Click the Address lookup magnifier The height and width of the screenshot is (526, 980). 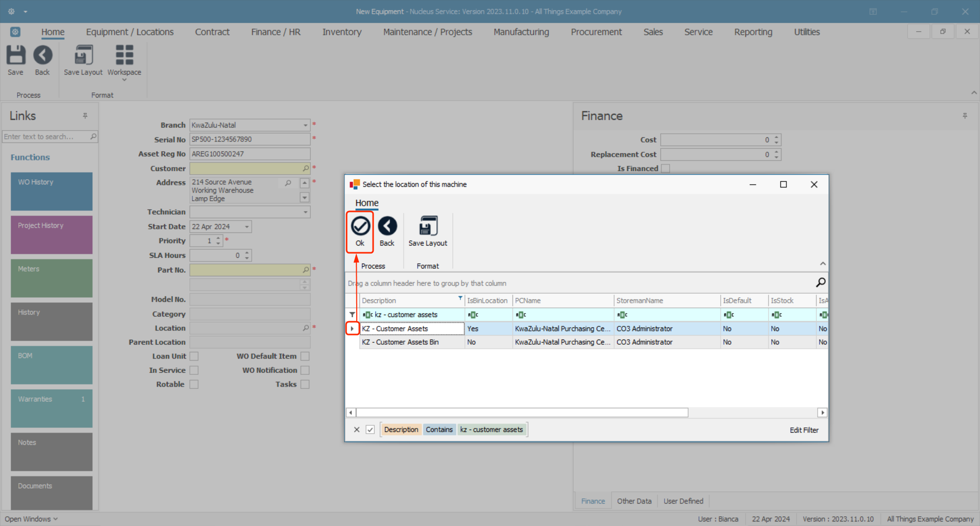tap(288, 182)
